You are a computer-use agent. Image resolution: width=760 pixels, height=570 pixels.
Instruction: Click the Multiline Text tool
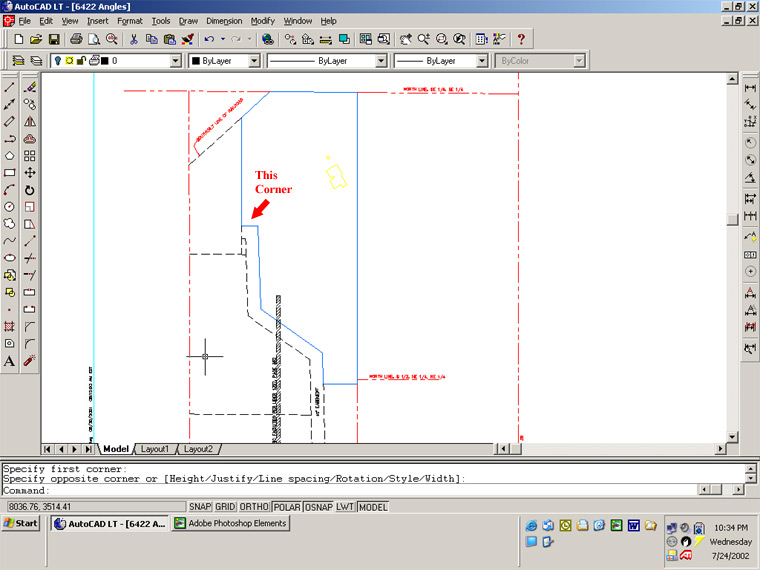point(10,361)
